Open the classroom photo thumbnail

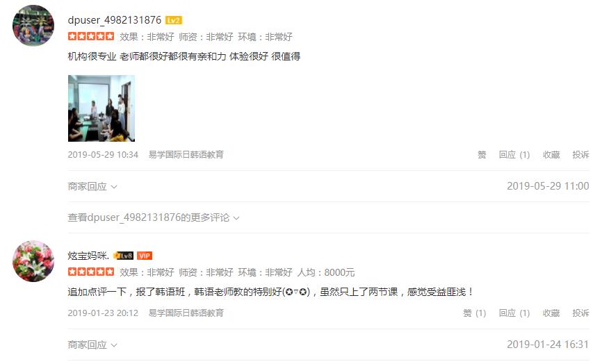[x=101, y=108]
